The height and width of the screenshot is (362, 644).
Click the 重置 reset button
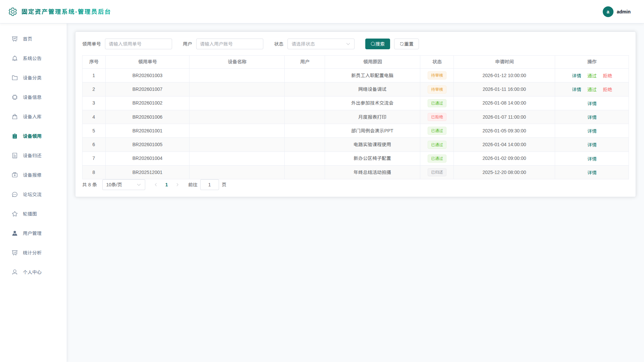click(x=406, y=44)
